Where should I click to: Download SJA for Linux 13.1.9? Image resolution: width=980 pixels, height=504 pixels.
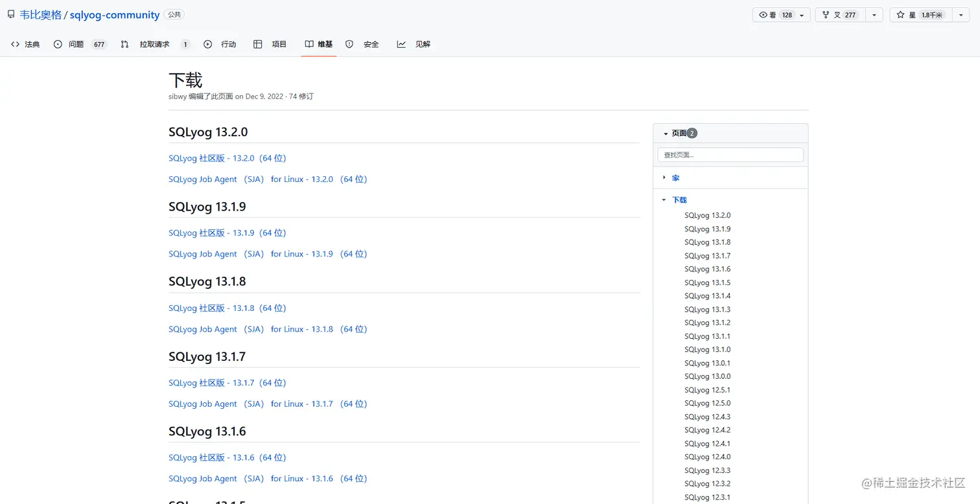click(268, 254)
